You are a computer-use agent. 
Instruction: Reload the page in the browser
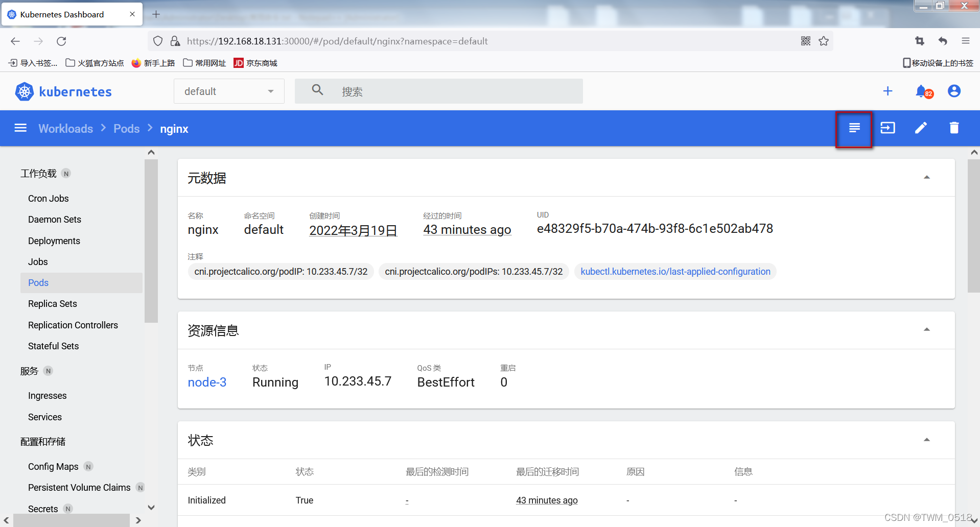click(x=61, y=41)
